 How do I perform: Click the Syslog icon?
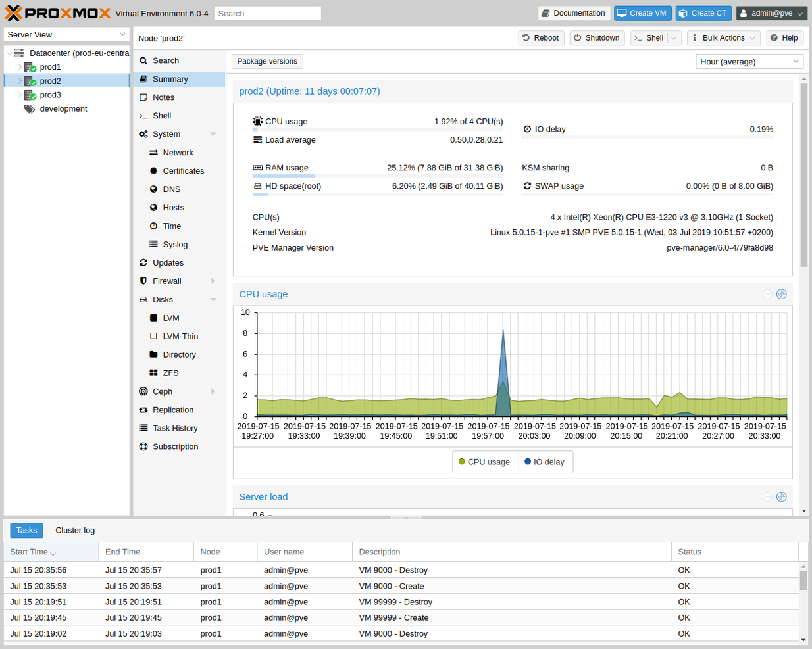point(153,244)
